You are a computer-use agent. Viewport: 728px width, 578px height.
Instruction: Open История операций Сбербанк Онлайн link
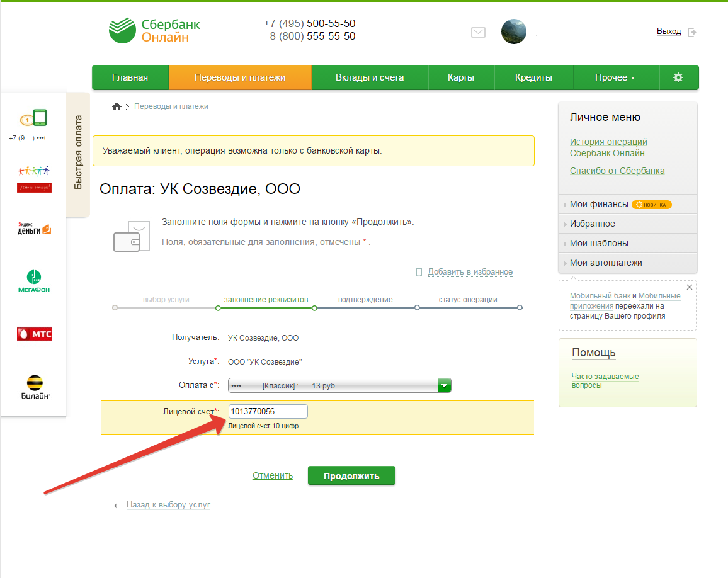pyautogui.click(x=608, y=147)
